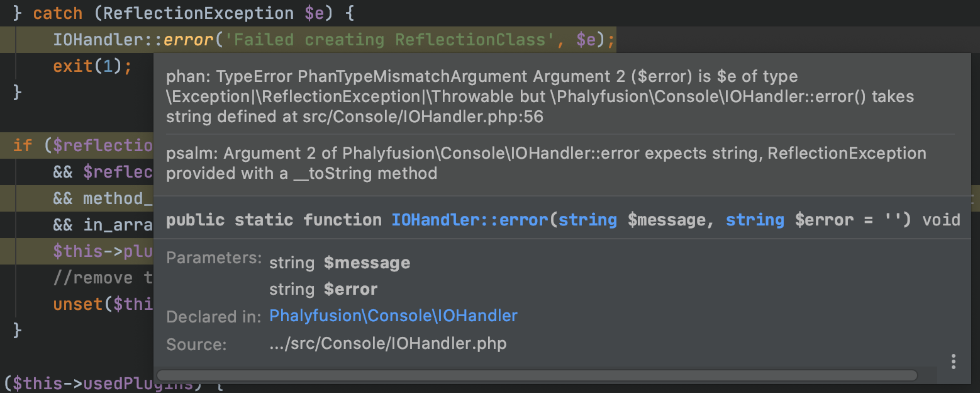Click the IOHandler class name before ::error in the code
This screenshot has height=393, width=980.
click(x=97, y=40)
